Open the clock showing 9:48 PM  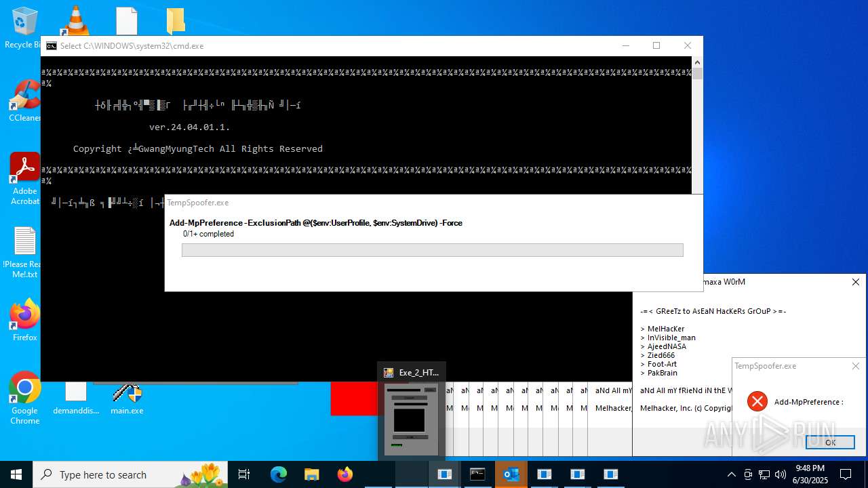click(x=810, y=474)
